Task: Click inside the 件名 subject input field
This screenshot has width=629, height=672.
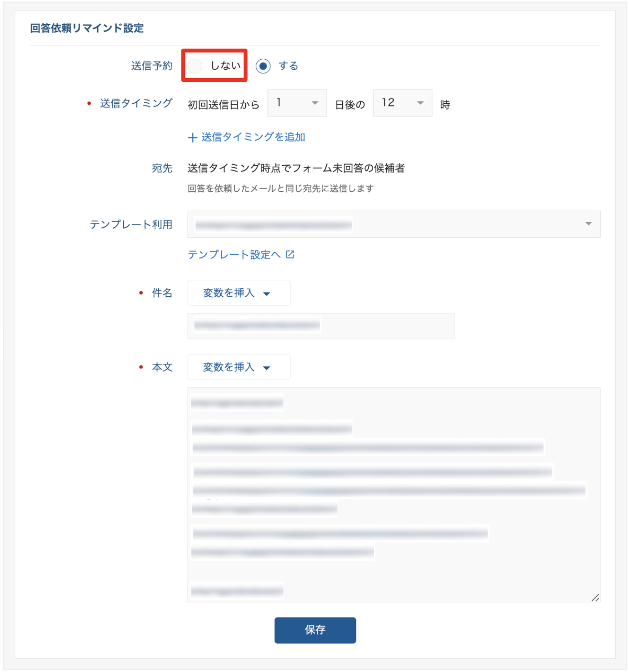Action: 321,326
